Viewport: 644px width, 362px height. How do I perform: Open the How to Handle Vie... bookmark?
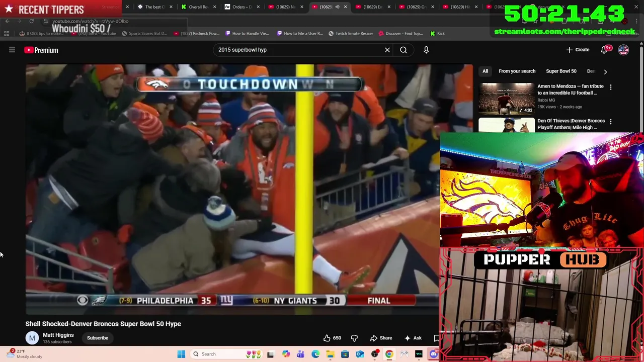point(247,33)
